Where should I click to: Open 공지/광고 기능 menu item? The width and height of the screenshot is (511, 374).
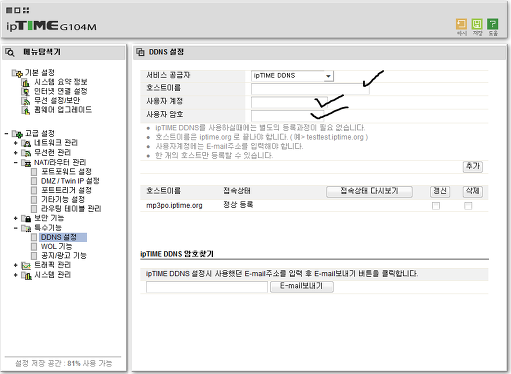pyautogui.click(x=63, y=256)
